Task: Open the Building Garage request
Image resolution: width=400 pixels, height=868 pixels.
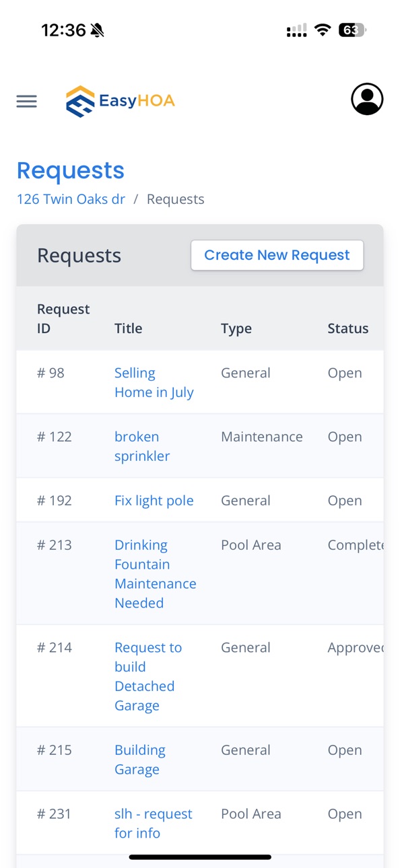Action: (140, 760)
